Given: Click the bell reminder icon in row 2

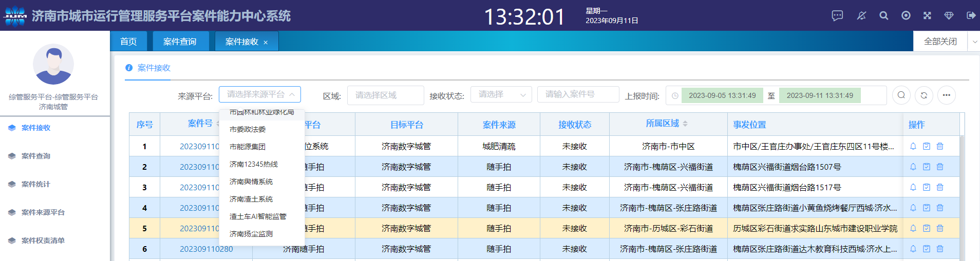Looking at the screenshot, I should tap(913, 167).
